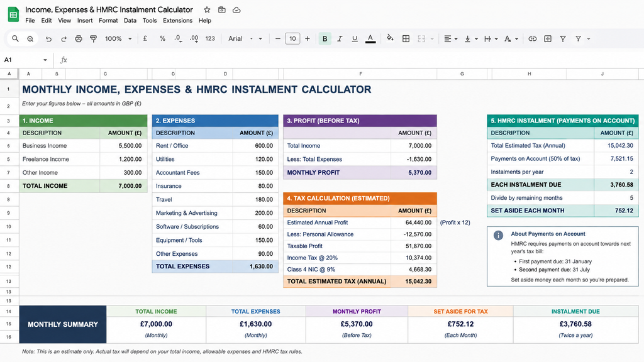Insert a comment
644x362 pixels.
click(x=548, y=38)
